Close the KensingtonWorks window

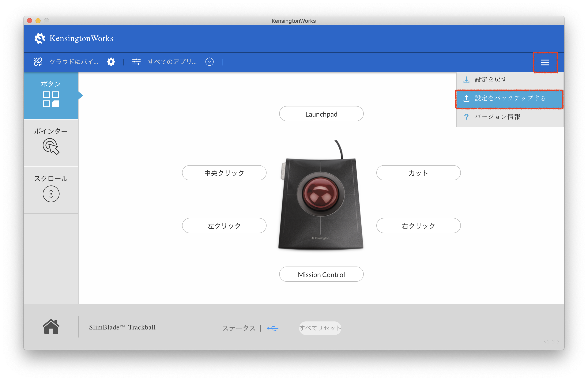click(30, 21)
